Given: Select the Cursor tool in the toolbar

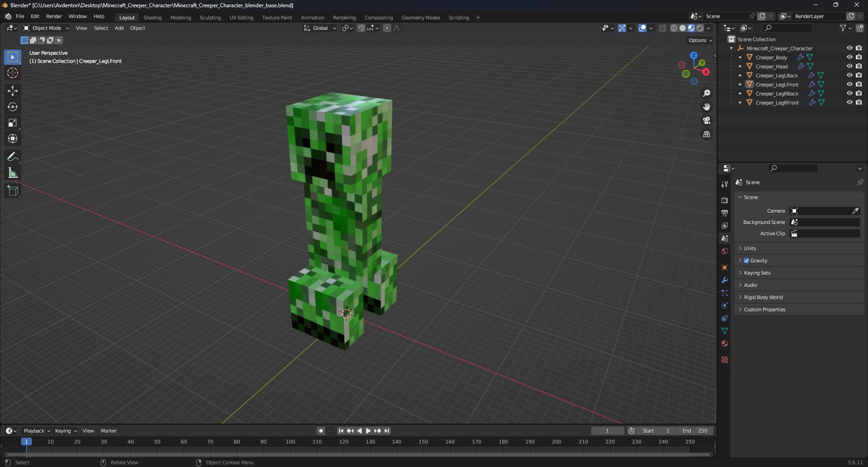Looking at the screenshot, I should tap(13, 73).
